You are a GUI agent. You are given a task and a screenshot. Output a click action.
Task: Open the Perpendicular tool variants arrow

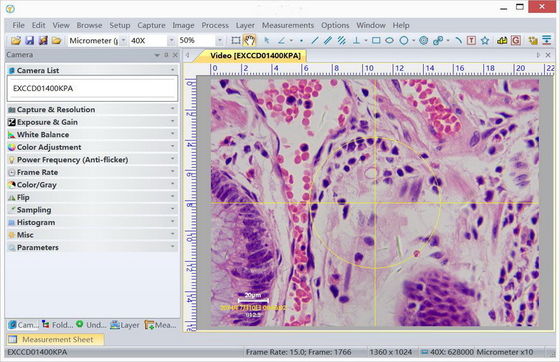(366, 41)
